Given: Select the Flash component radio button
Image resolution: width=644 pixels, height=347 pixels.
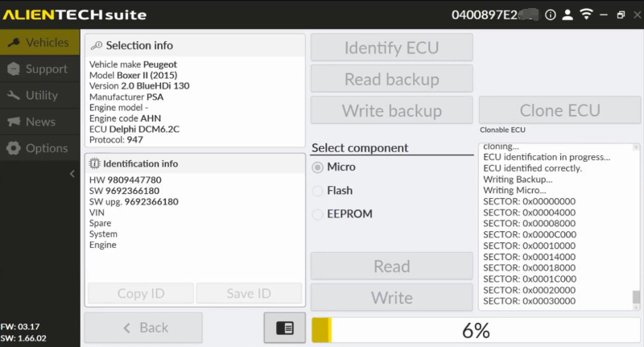Looking at the screenshot, I should tap(317, 191).
